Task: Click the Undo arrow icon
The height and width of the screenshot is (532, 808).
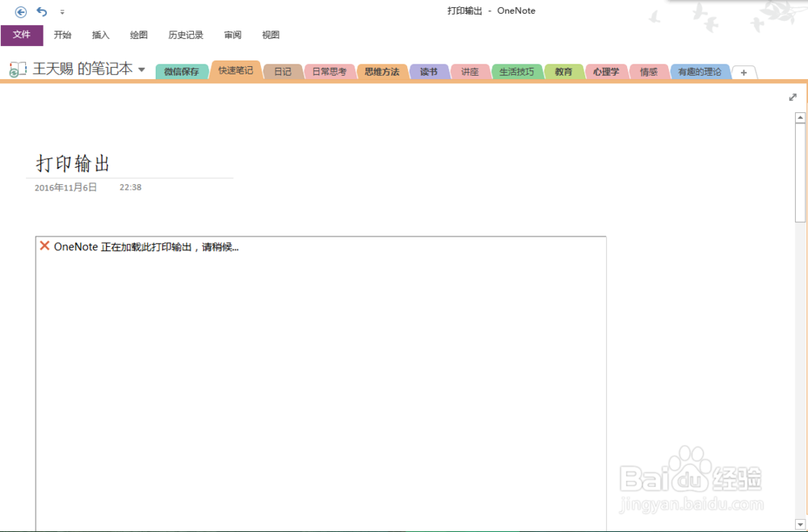Action: pos(42,11)
